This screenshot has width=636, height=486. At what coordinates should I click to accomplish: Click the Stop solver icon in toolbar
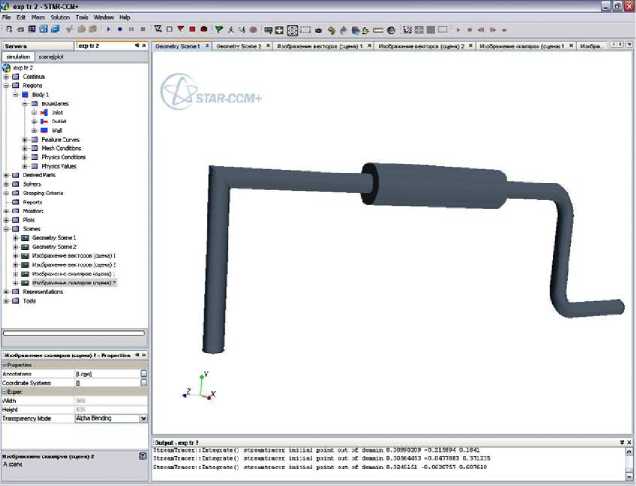coord(143,29)
